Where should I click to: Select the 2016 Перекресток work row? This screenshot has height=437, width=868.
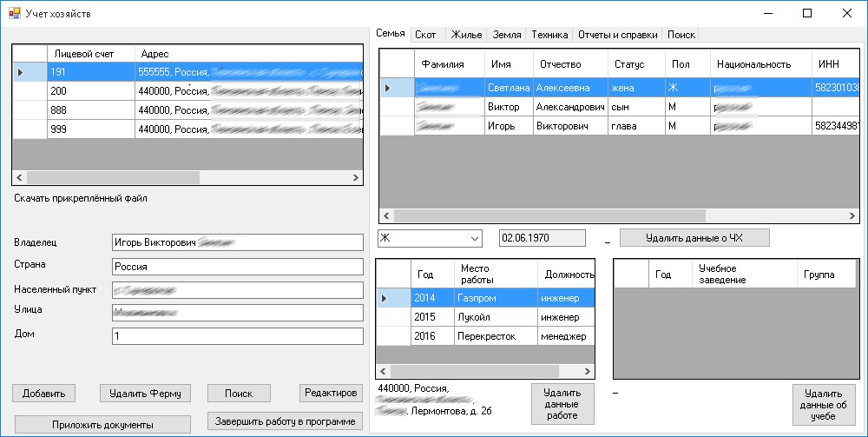[x=485, y=335]
